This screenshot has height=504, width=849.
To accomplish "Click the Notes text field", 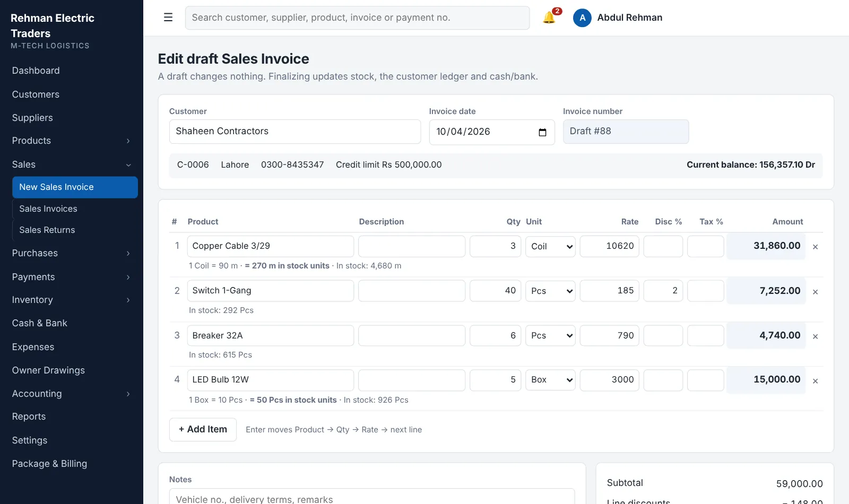I will pos(372,497).
